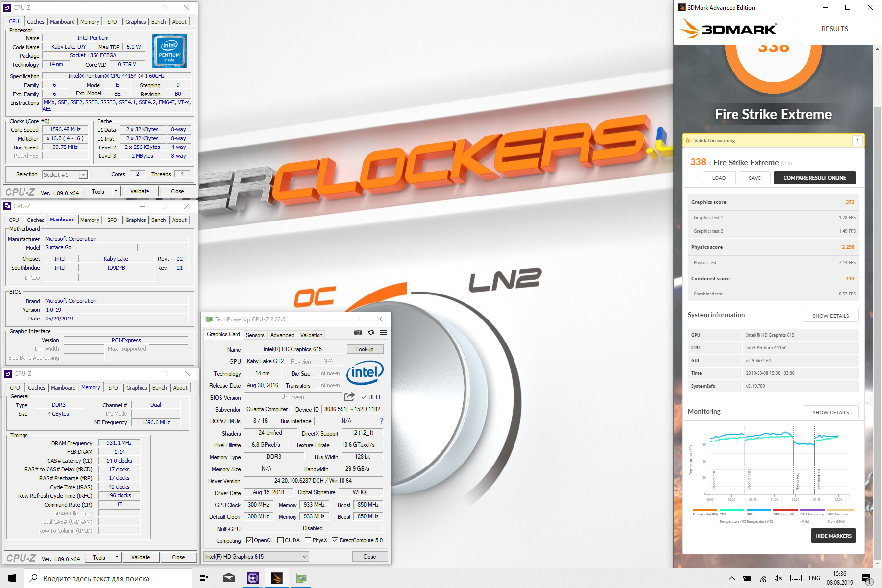Click the Close button in GPU-Z
The width and height of the screenshot is (882, 588).
369,557
